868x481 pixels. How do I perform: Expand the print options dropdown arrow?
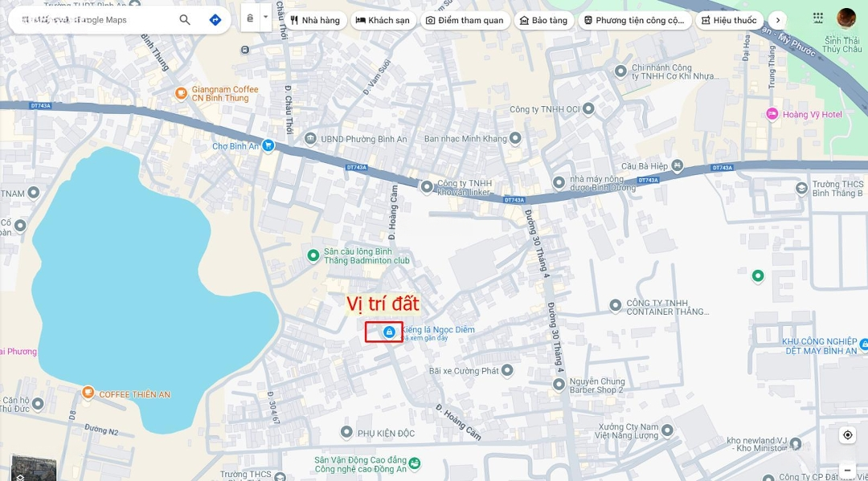266,18
